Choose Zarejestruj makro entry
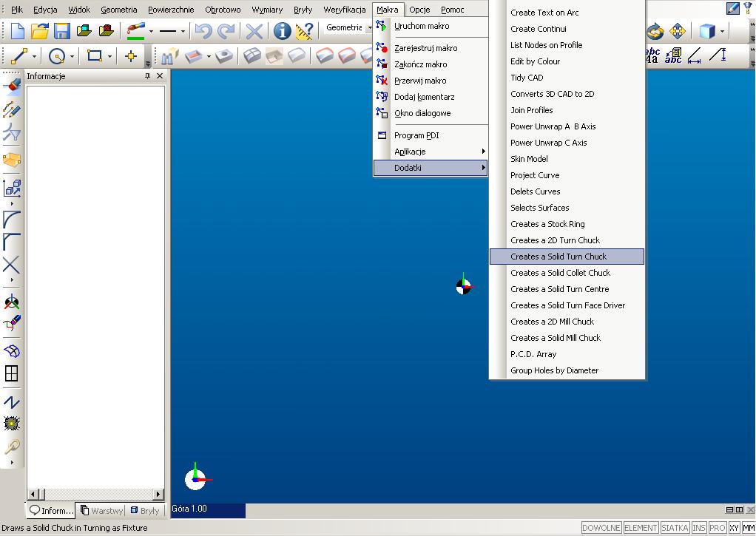Screen dimensions: 756x536 click(x=431, y=48)
